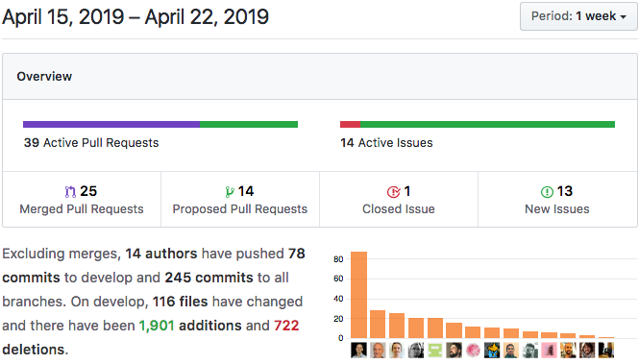Screen dimensions: 639x364
Task: Open the Period: 1 week dropdown
Action: click(578, 16)
